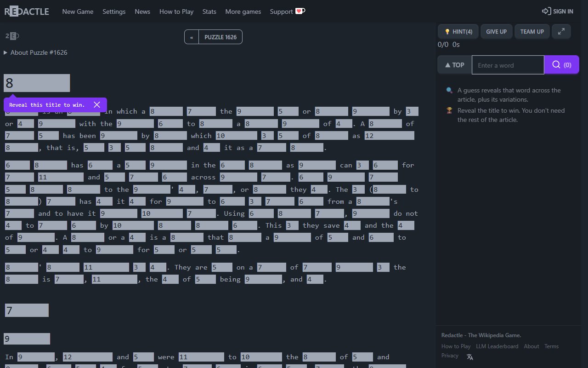The height and width of the screenshot is (368, 588).
Task: Click the '0/0 0s' score counter
Action: pos(449,45)
